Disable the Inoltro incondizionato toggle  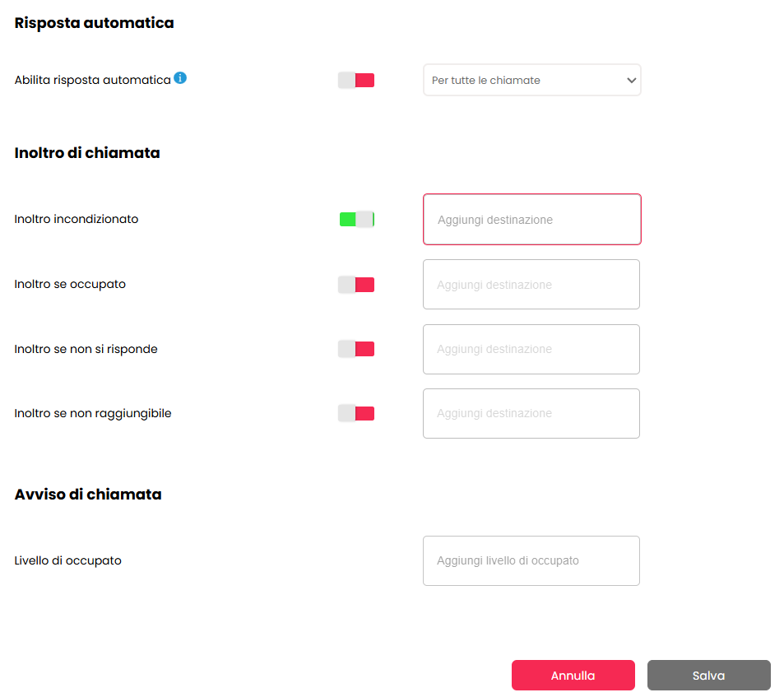[x=356, y=219]
